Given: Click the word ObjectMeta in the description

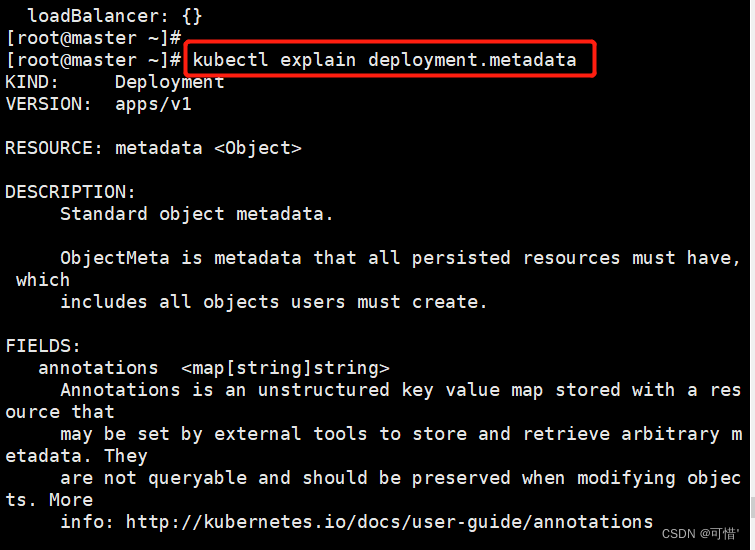Looking at the screenshot, I should pyautogui.click(x=114, y=258).
